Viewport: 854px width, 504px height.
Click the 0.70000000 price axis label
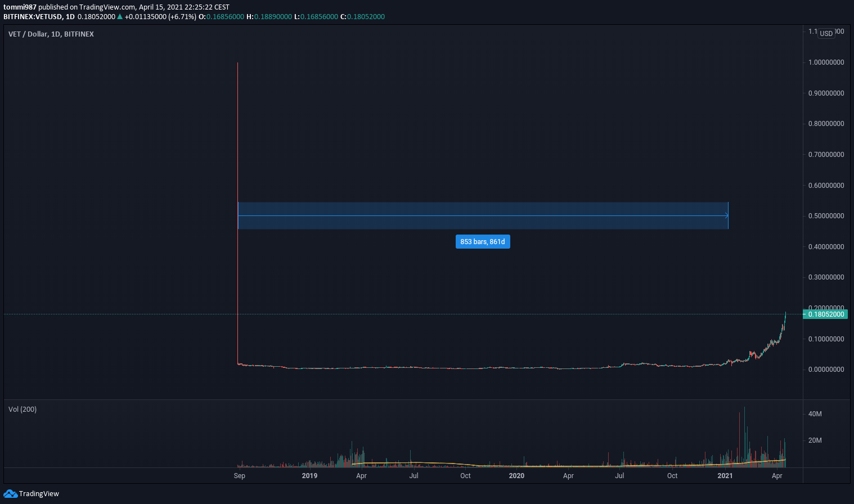(x=826, y=155)
